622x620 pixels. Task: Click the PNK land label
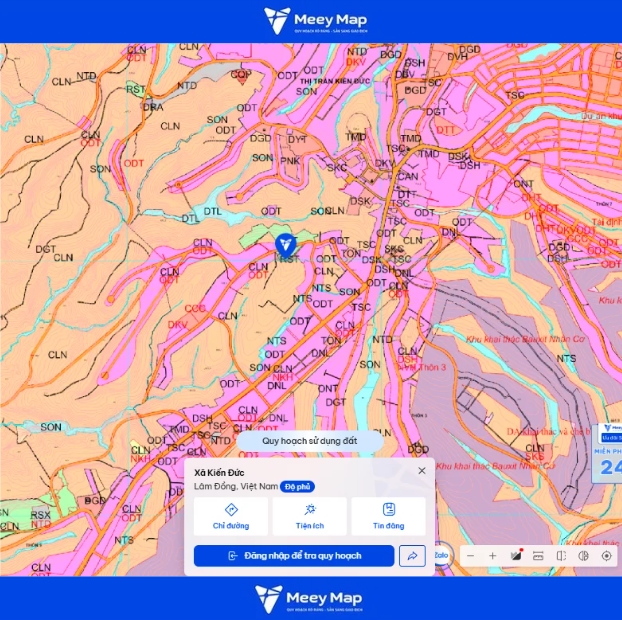[290, 161]
